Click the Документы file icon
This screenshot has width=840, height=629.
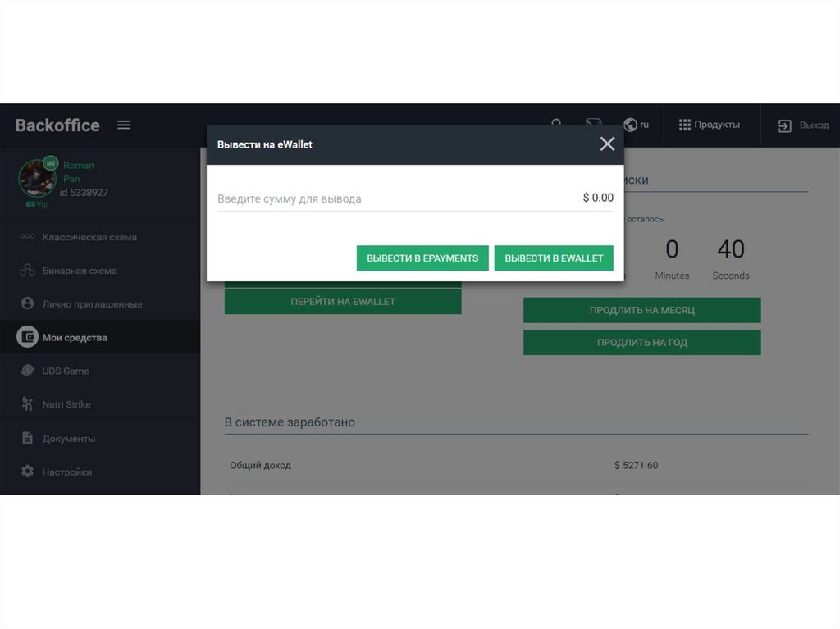click(28, 438)
